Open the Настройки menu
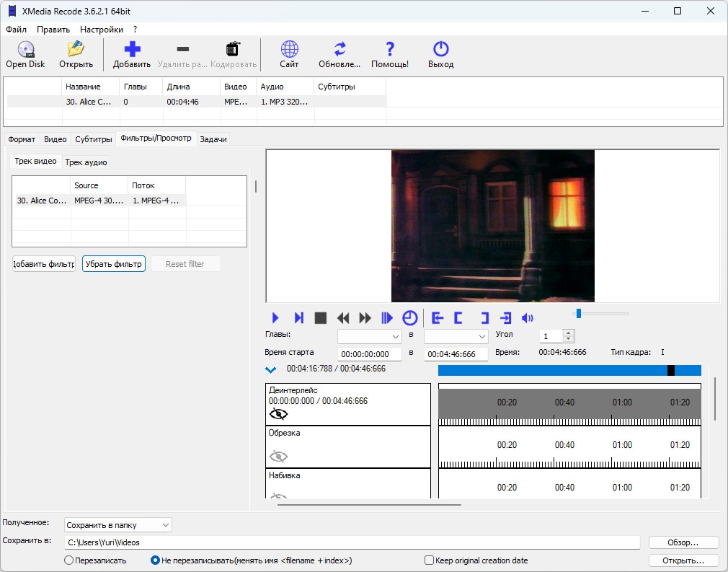728x572 pixels. [101, 30]
